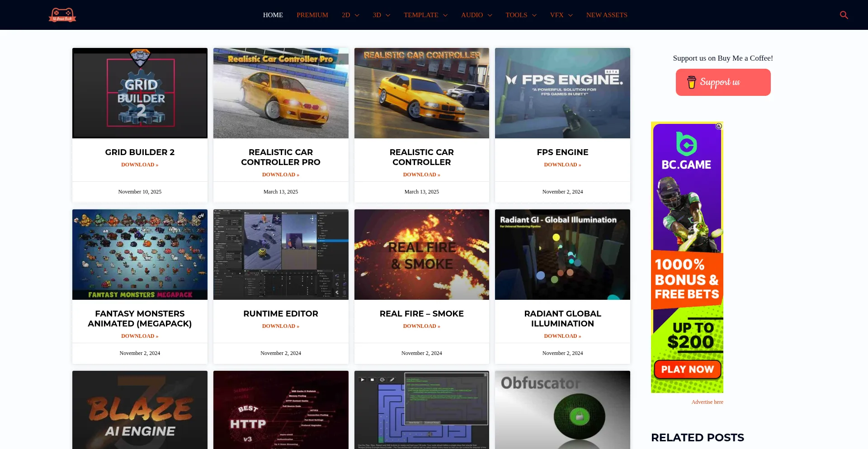
Task: Click the Support us on Buy Me a Coffee text
Action: [723, 58]
